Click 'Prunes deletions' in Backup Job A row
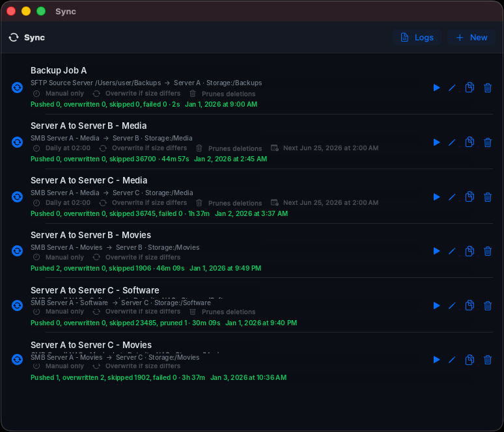The image size is (504, 432). click(229, 94)
